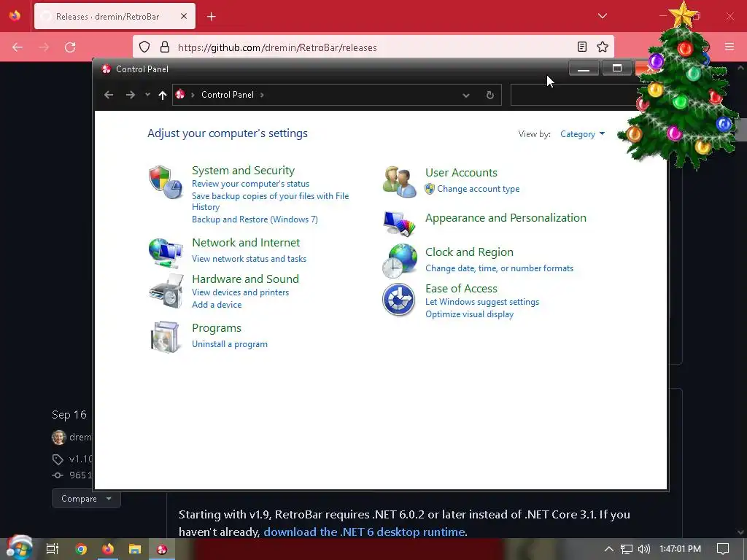The height and width of the screenshot is (560, 747).
Task: Open System and Security shield icon
Action: click(x=166, y=182)
